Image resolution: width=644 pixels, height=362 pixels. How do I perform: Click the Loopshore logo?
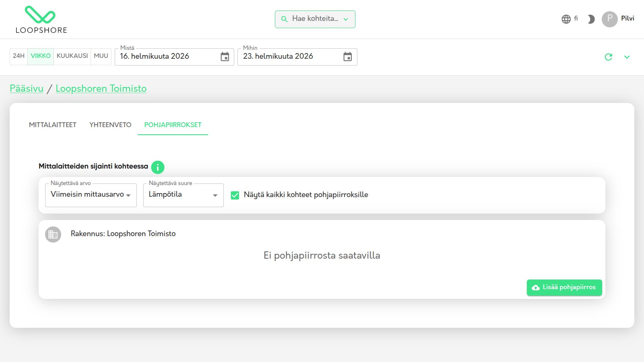coord(41,20)
